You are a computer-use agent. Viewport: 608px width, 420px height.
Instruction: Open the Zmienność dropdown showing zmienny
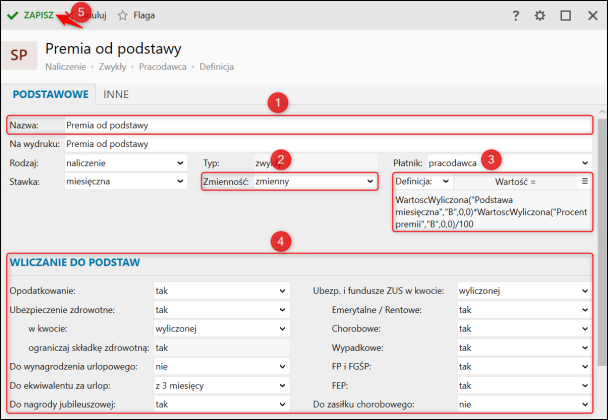point(315,181)
